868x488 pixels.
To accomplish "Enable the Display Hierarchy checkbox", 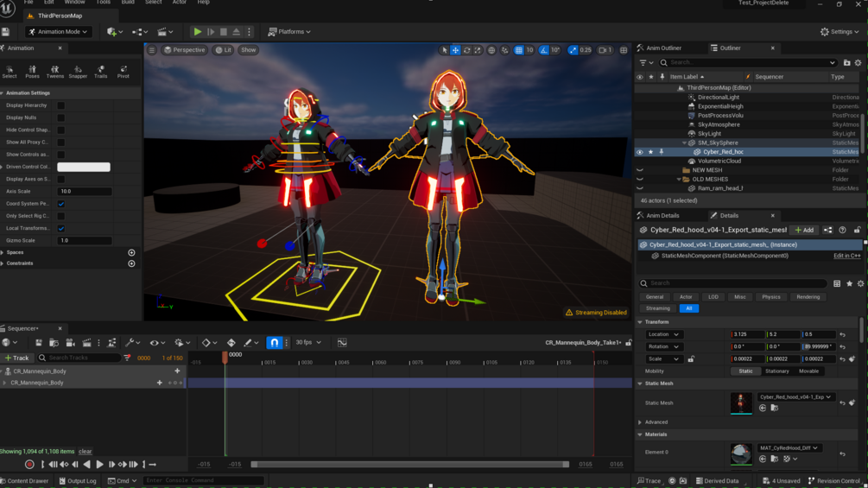I will click(60, 105).
